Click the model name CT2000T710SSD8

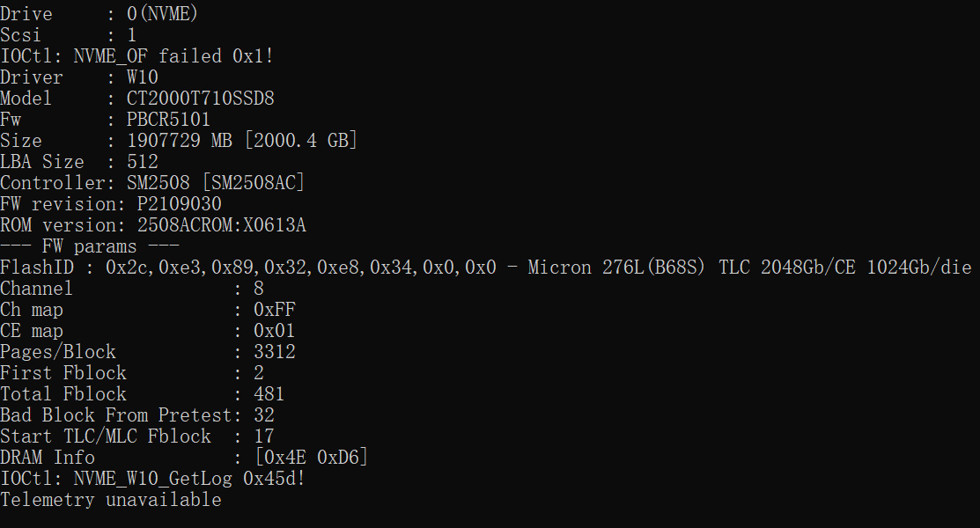click(x=200, y=99)
